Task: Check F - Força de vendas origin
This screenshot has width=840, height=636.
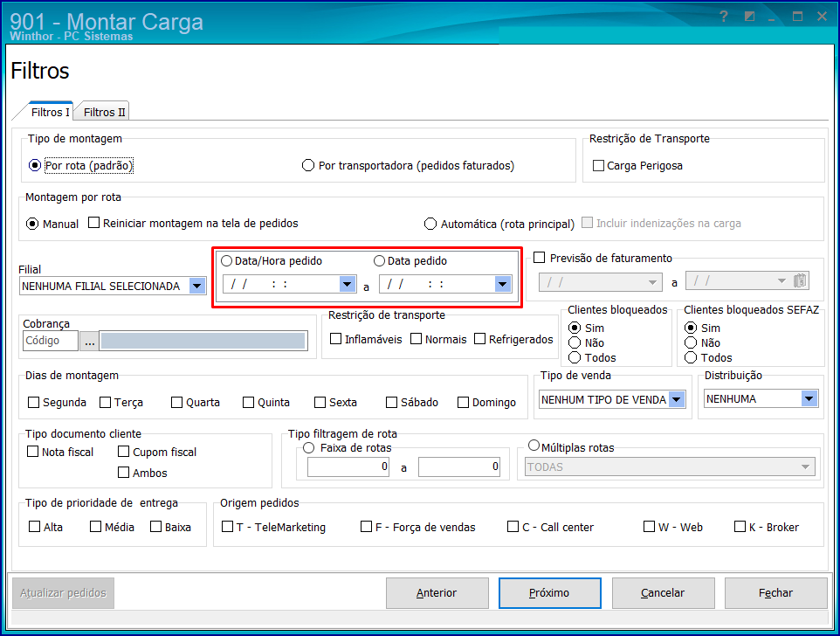Action: (367, 527)
